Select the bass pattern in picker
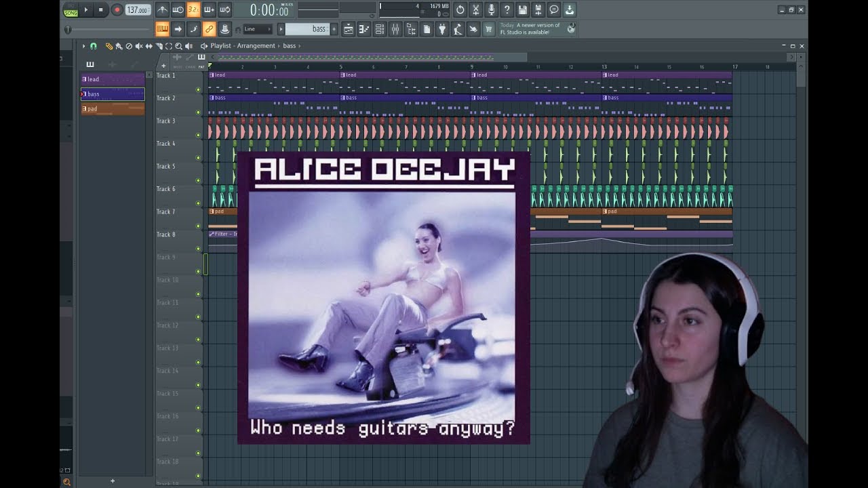The image size is (868, 488). click(x=113, y=94)
